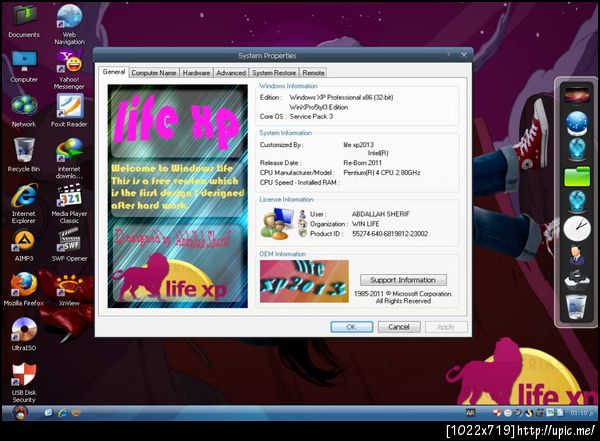
Task: Launch Yahoo! Messenger shortcut
Action: 69,70
